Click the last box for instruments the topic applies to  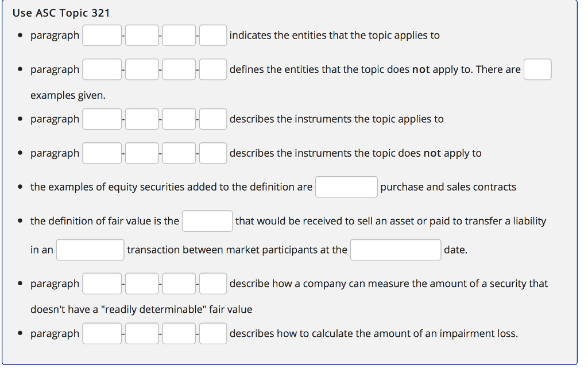tap(213, 119)
